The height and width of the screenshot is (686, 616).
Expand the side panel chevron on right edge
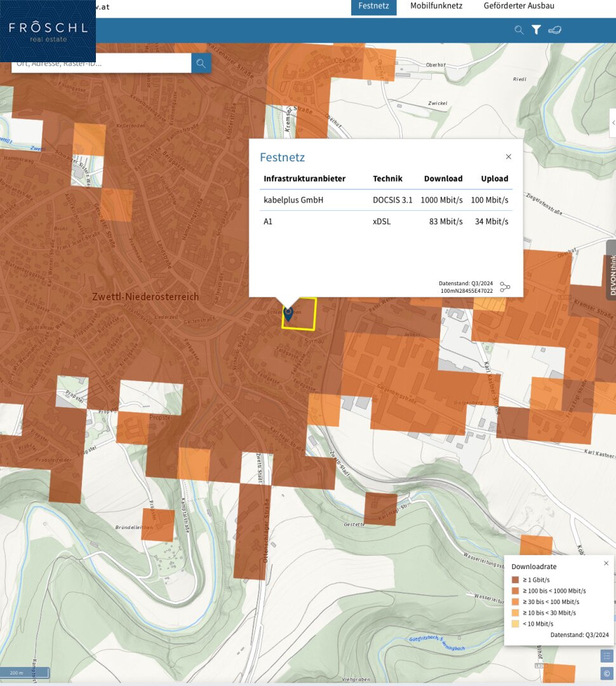tap(612, 123)
